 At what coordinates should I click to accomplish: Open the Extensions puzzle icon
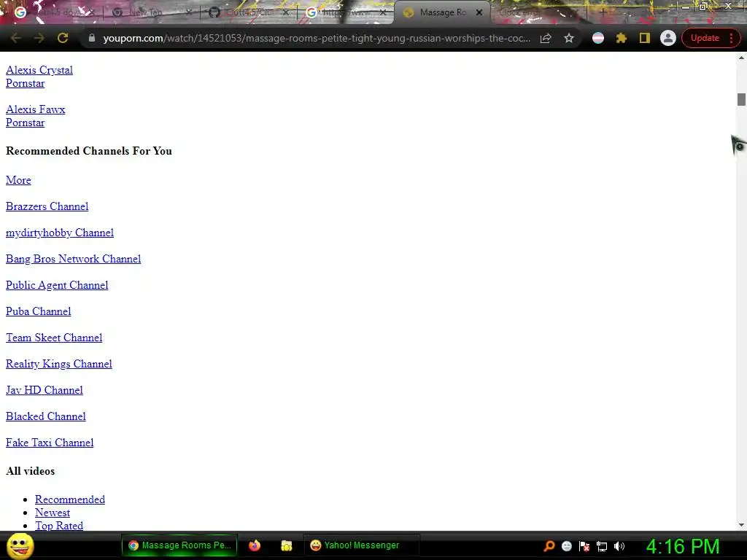click(622, 38)
